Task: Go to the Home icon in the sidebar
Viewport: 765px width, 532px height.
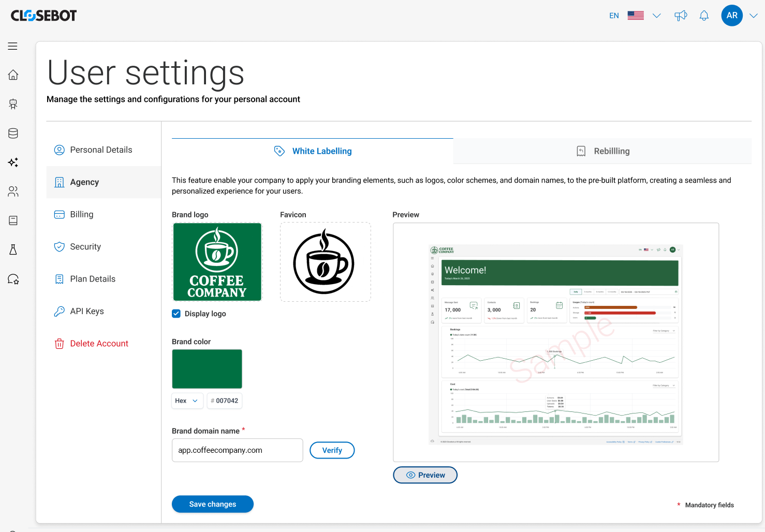Action: [13, 75]
